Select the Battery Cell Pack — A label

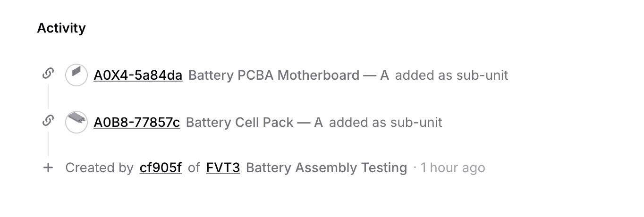254,123
